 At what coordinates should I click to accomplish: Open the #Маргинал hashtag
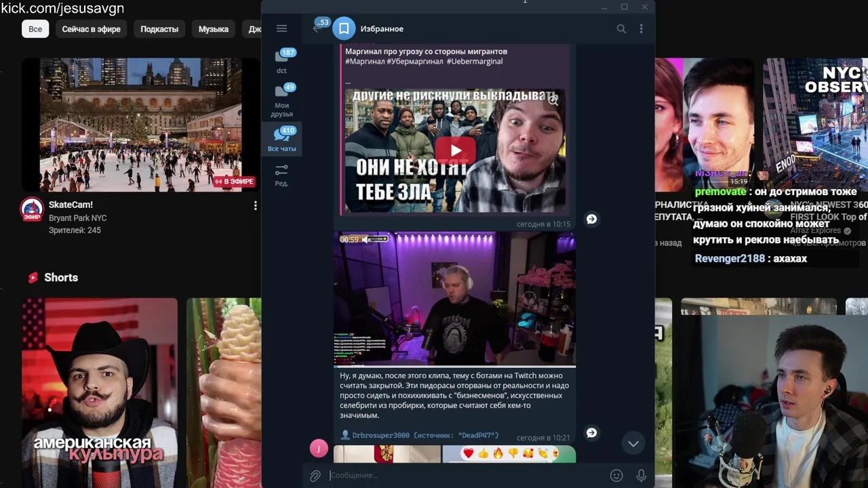(x=364, y=61)
